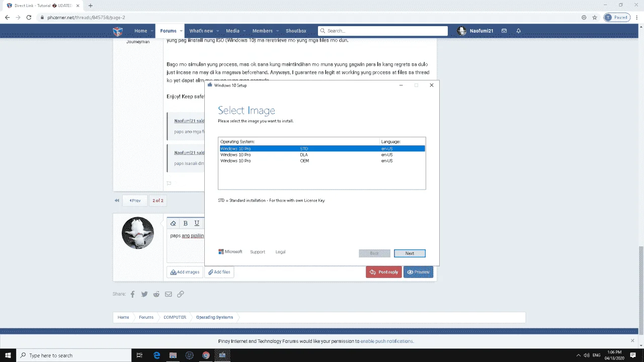644x362 pixels.
Task: Click the Paused profile button in Chrome
Action: click(x=617, y=17)
